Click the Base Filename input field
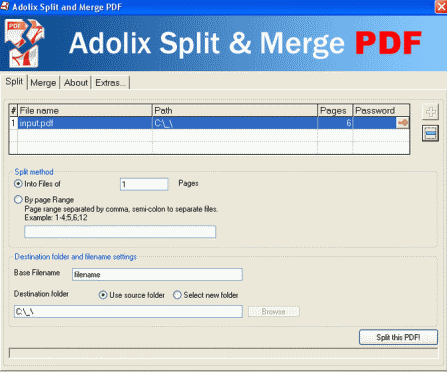 pos(157,274)
